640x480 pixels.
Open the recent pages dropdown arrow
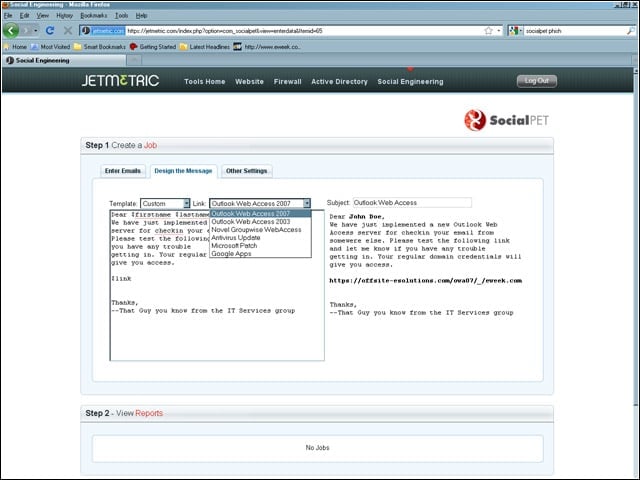click(36, 31)
